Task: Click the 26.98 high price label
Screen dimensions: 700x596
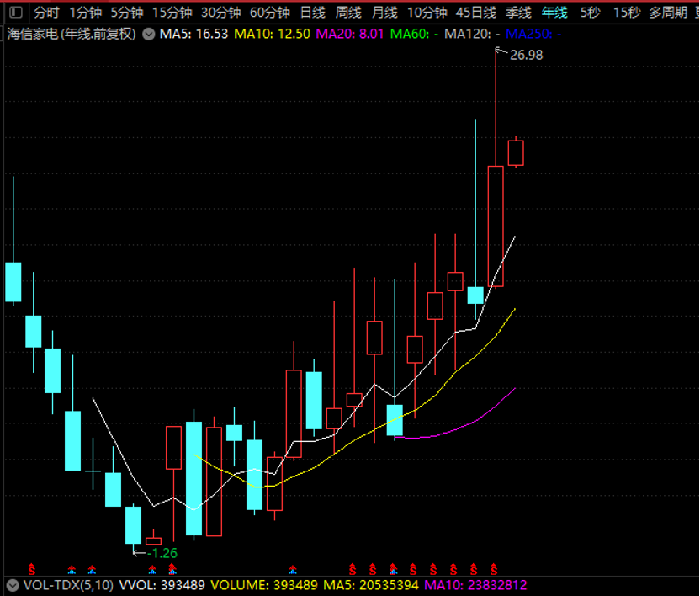Action: 527,55
